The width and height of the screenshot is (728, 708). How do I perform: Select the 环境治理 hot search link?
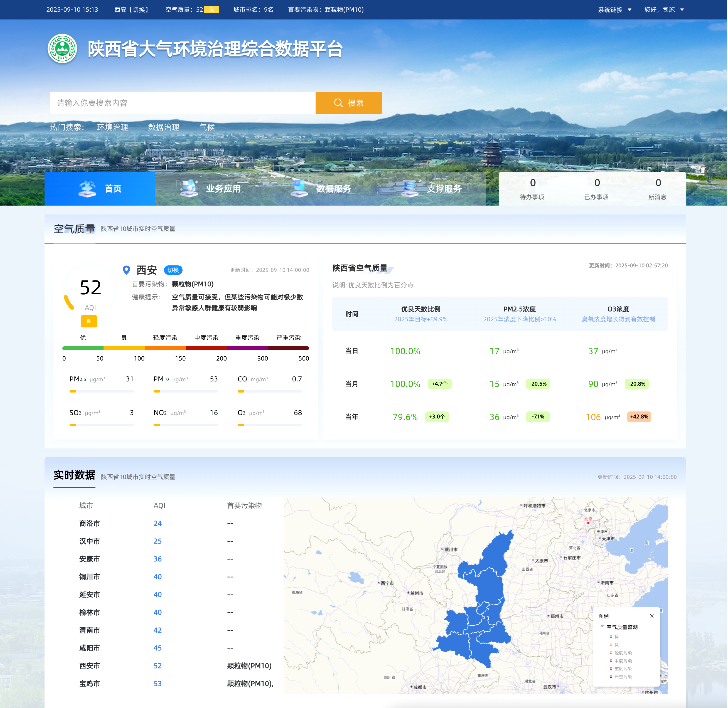pos(112,127)
